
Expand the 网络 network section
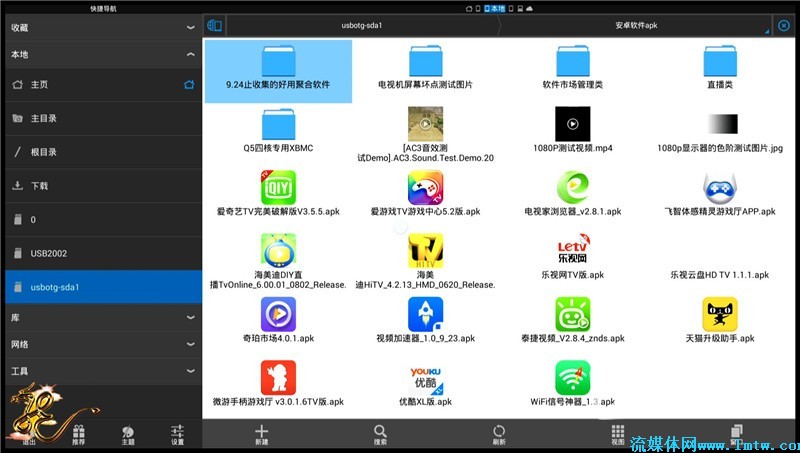(x=190, y=344)
